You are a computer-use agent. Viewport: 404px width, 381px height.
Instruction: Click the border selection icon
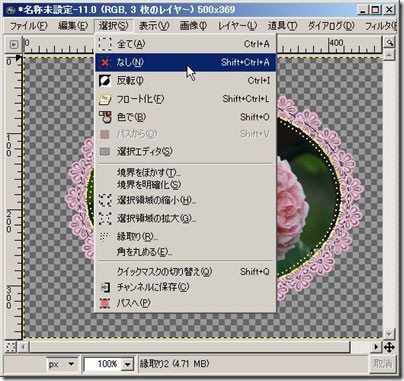[x=105, y=236]
